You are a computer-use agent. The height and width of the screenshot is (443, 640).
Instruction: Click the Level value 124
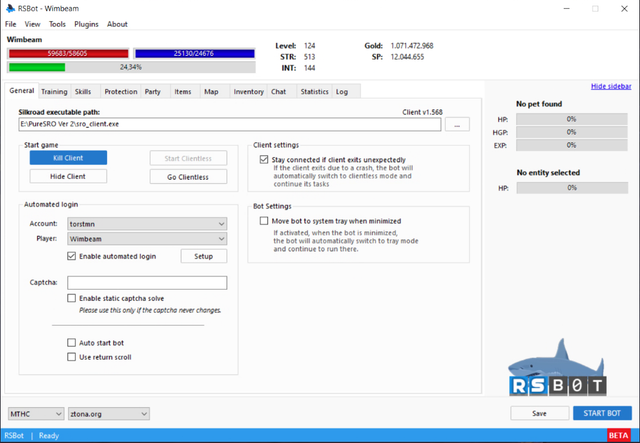309,46
